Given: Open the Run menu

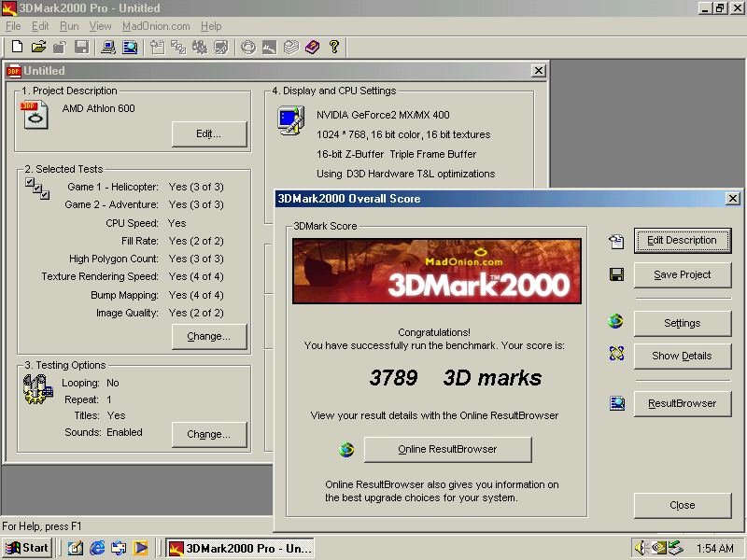Looking at the screenshot, I should click(x=69, y=26).
